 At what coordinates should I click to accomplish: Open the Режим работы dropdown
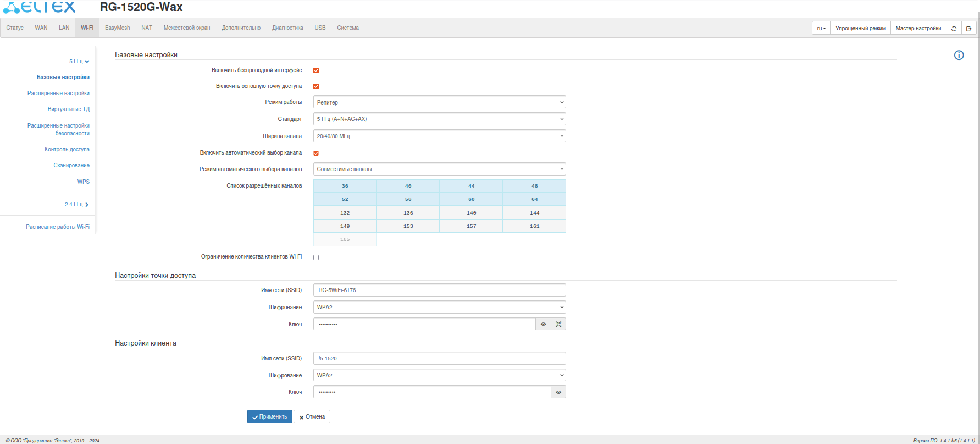[440, 102]
